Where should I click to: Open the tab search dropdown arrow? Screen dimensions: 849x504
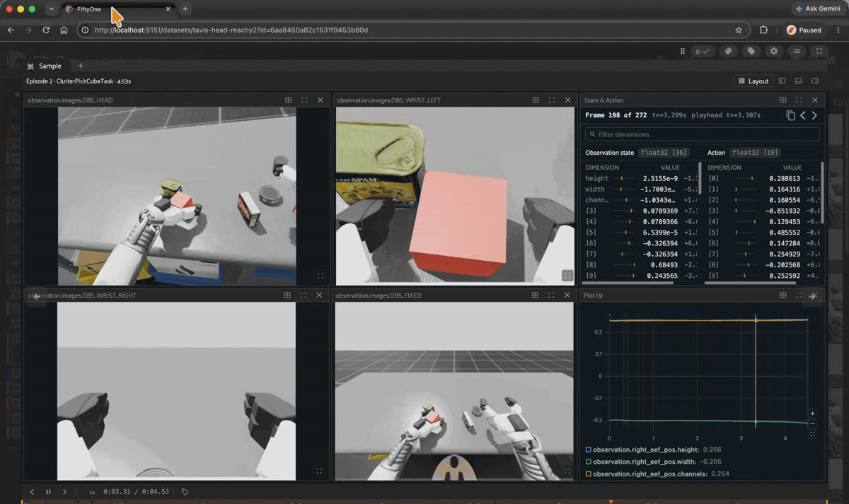point(51,9)
